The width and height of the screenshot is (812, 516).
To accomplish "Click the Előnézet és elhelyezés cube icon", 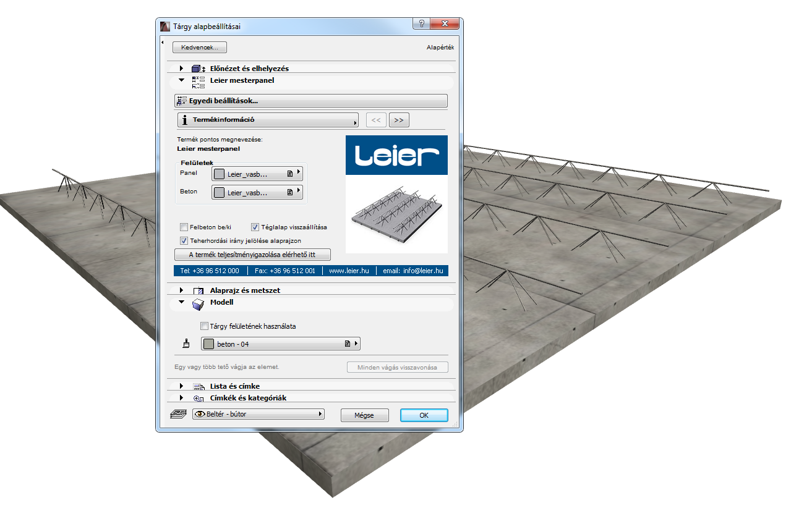I will point(198,69).
